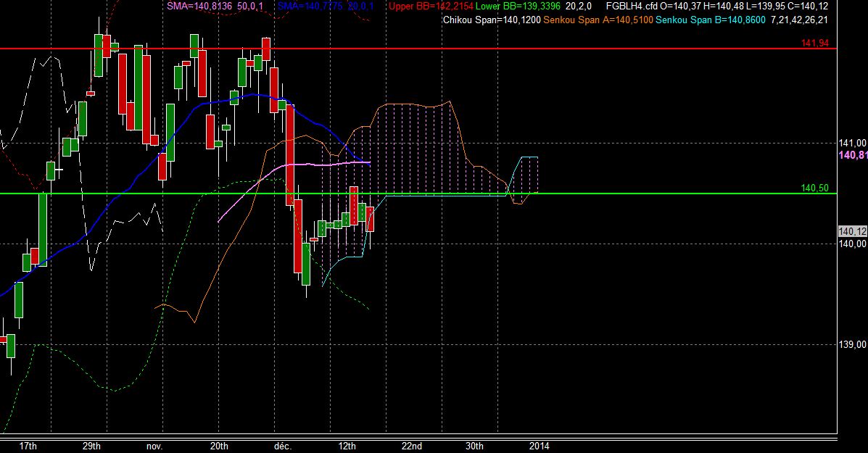Click the 139,00 price axis label
The width and height of the screenshot is (868, 453).
tap(853, 344)
